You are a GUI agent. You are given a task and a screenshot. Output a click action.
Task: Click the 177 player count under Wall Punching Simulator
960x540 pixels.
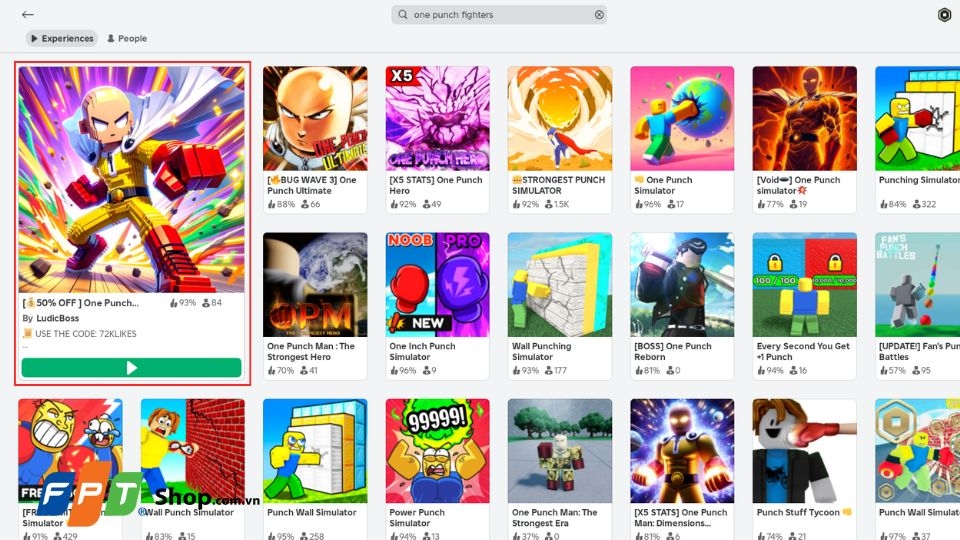coord(556,370)
